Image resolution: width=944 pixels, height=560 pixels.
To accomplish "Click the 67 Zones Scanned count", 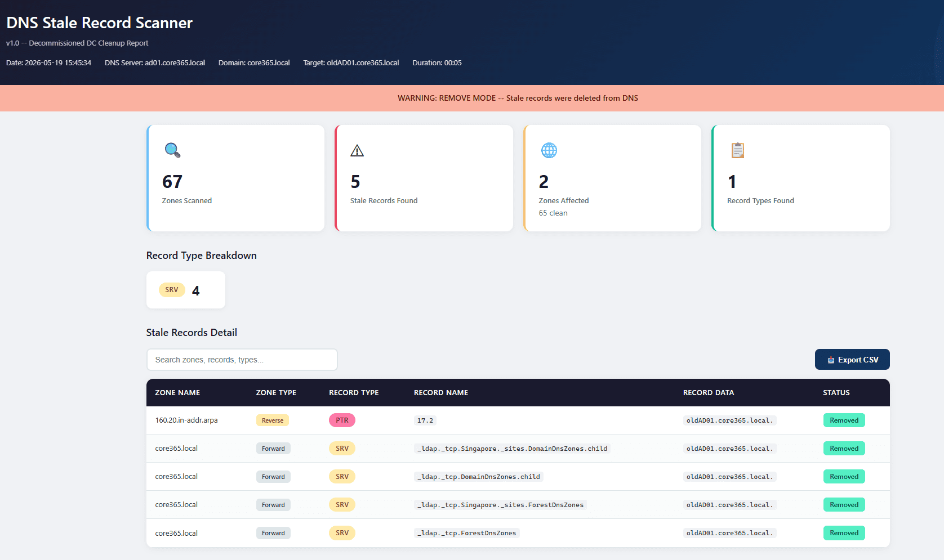I will 172,182.
